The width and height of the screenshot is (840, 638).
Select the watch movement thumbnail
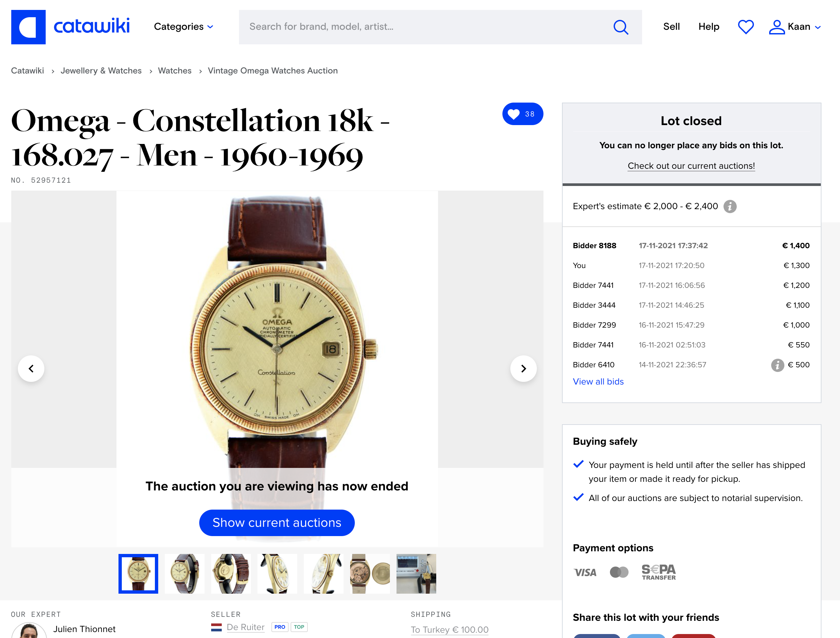point(370,573)
